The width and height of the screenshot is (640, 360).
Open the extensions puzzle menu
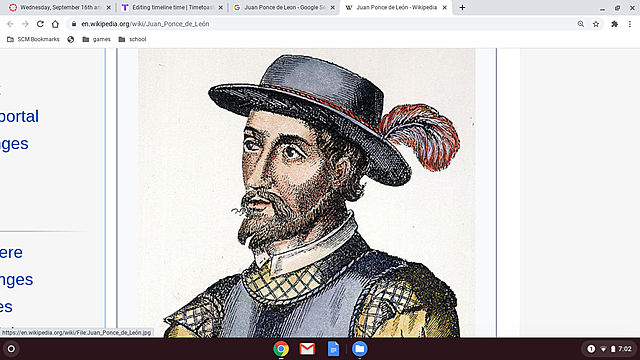click(x=614, y=24)
